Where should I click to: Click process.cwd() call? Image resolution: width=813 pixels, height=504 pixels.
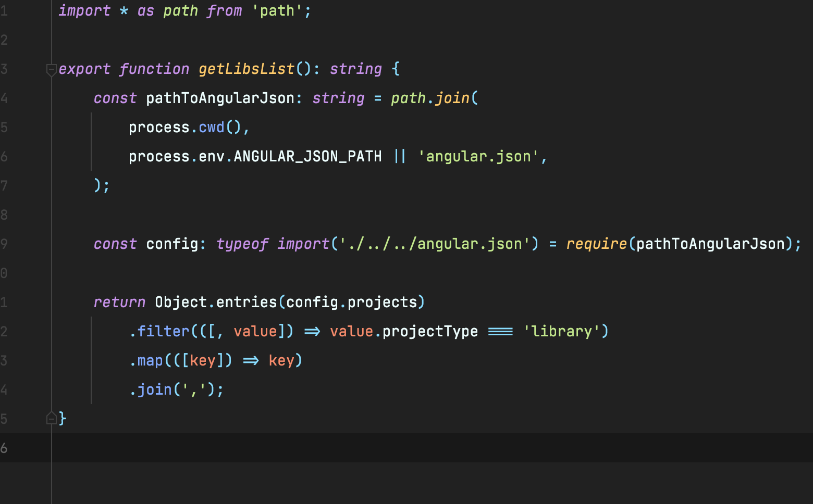click(x=185, y=128)
